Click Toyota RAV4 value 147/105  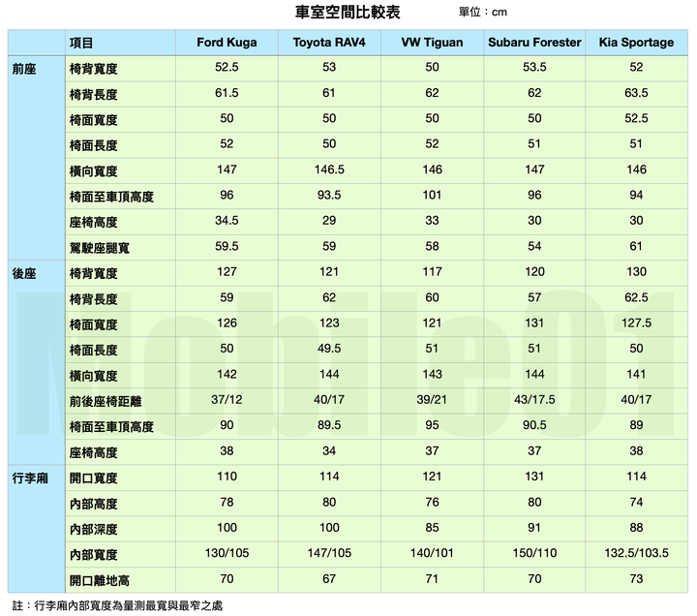(x=329, y=553)
